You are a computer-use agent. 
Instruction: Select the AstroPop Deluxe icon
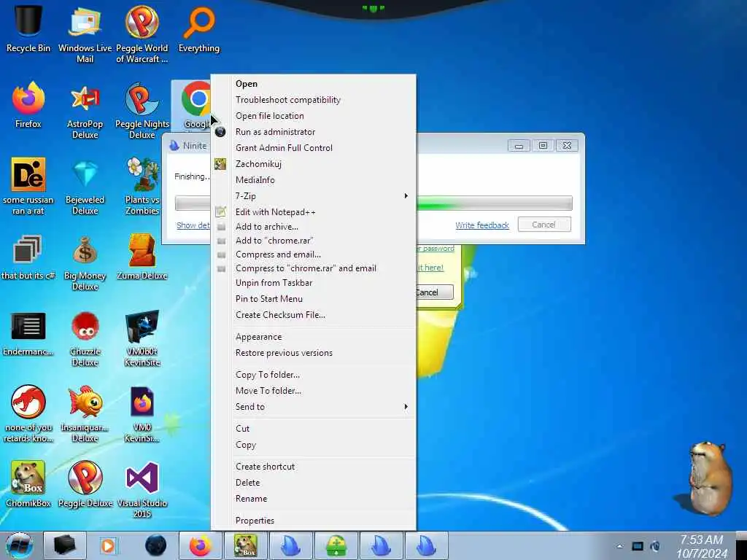pyautogui.click(x=85, y=111)
